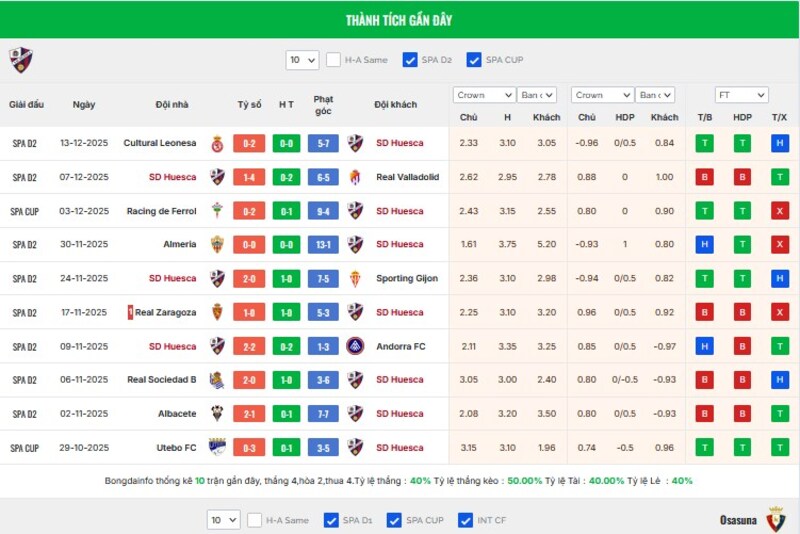Screen dimensions: 800x534
Task: Uncheck the INT CF checkbox
Action: pos(465,520)
